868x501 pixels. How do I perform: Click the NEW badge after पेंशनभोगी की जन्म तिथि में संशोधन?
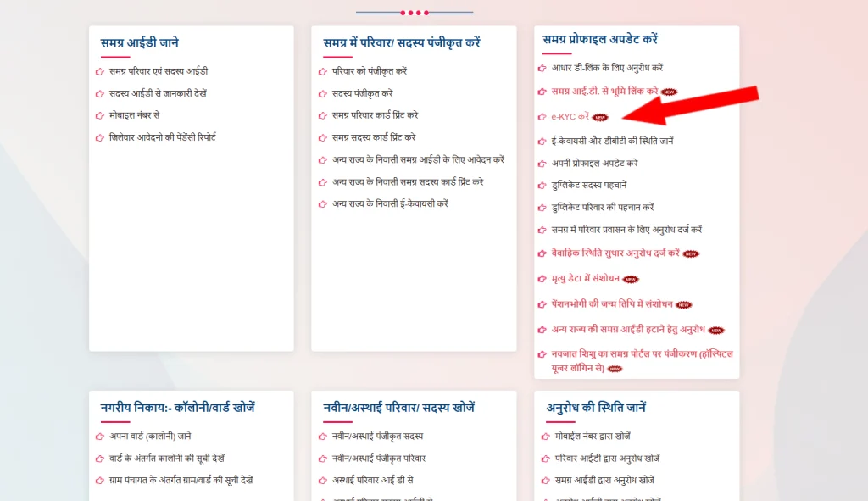click(x=684, y=303)
